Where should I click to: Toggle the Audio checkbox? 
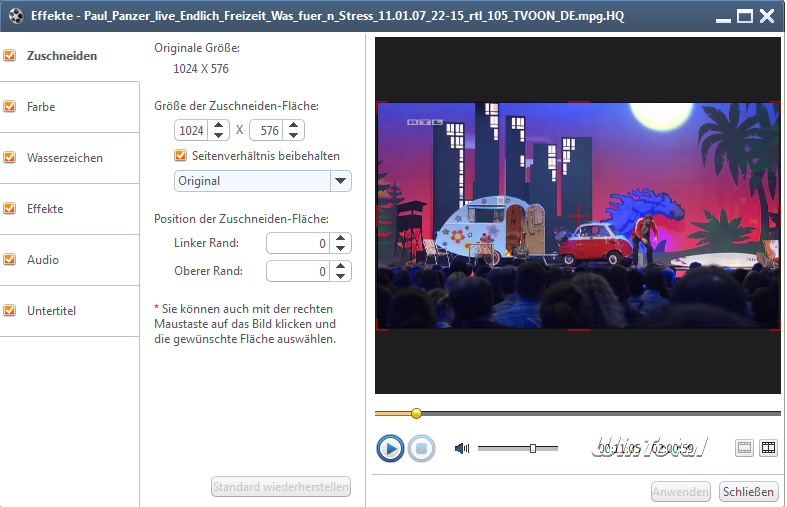(x=10, y=259)
